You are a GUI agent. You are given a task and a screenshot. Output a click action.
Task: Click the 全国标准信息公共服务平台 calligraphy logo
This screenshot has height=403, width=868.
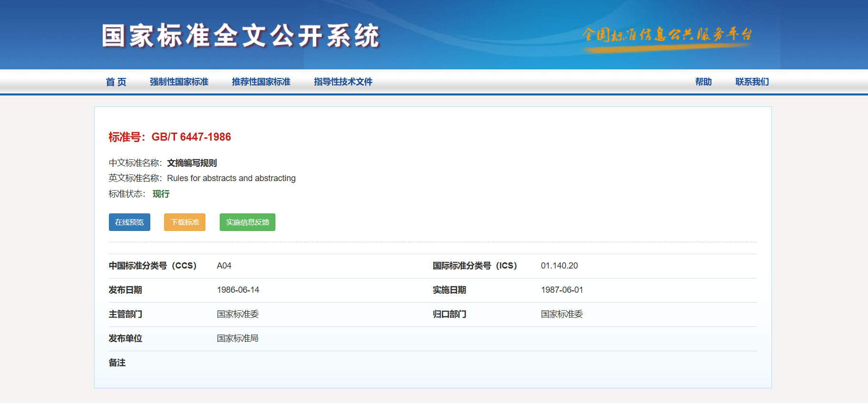pos(667,35)
